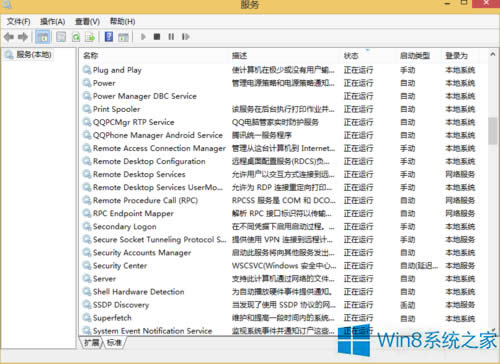Click the gear icon beside Print Spooler

pyautogui.click(x=87, y=109)
